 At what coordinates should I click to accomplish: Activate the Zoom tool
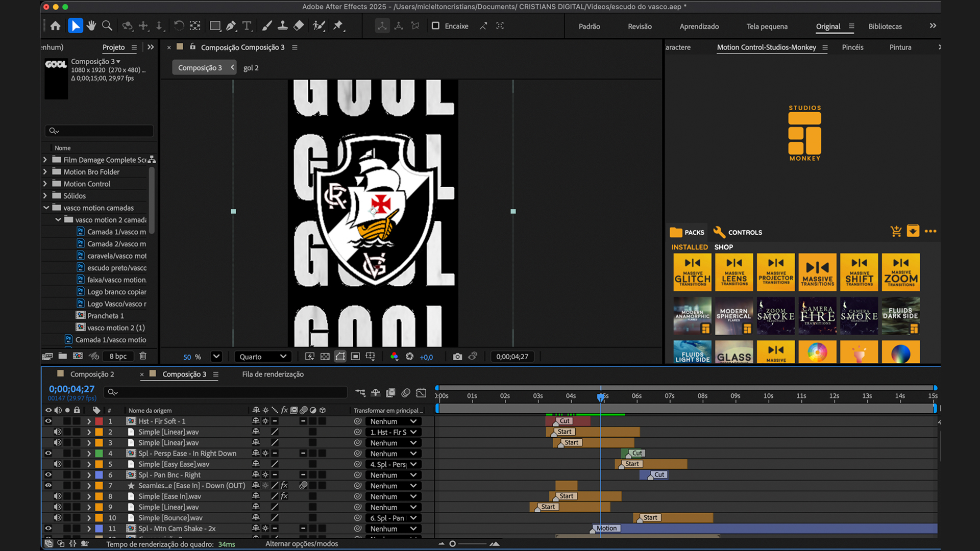[x=107, y=26]
